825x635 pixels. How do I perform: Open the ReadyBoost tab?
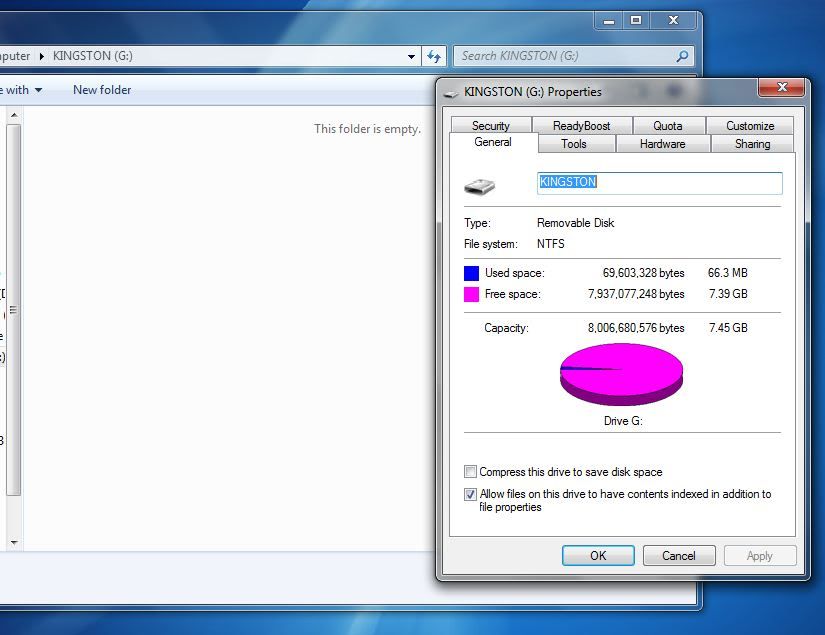(x=581, y=126)
